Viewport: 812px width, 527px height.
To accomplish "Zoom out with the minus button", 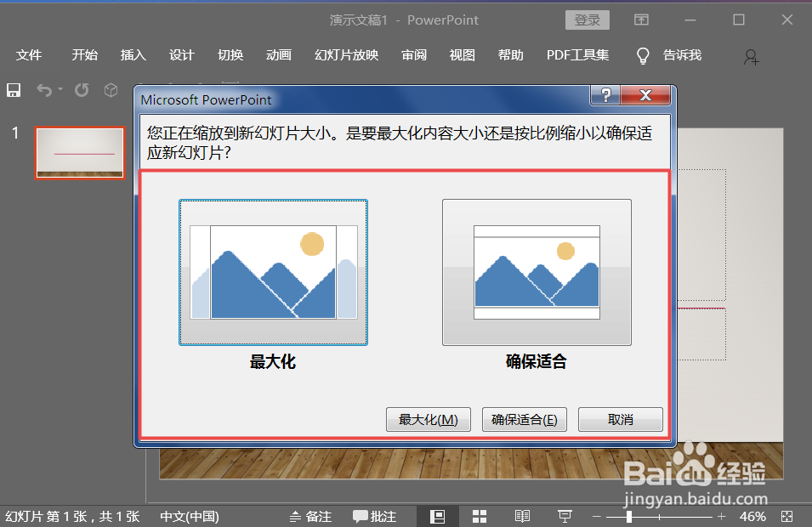I will click(596, 516).
